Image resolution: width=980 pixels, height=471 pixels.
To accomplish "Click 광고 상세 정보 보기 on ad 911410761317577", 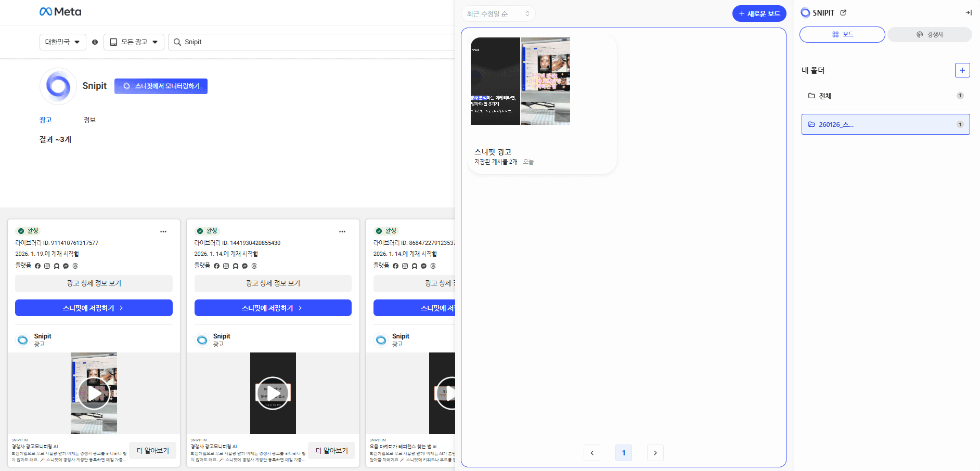I will coord(94,283).
